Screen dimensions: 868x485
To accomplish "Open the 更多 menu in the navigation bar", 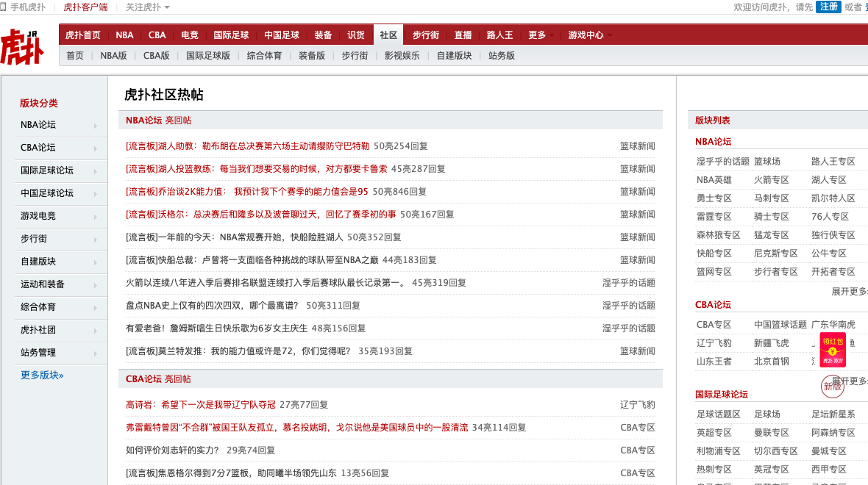I will point(541,35).
